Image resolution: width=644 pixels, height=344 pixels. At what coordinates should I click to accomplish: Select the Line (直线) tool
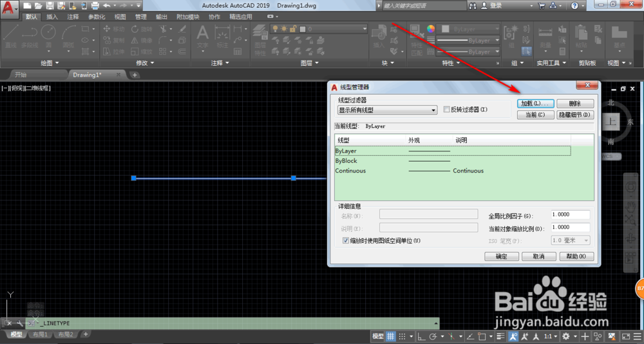[x=10, y=37]
